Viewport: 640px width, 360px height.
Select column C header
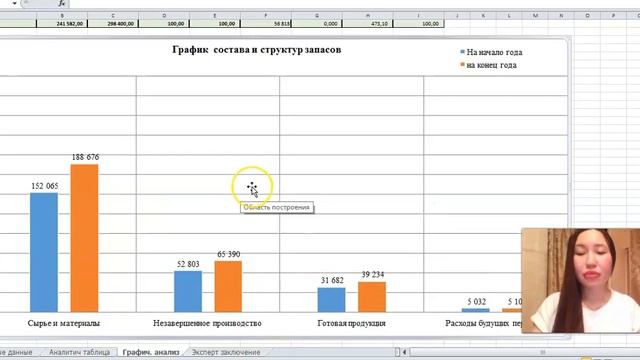[113, 16]
